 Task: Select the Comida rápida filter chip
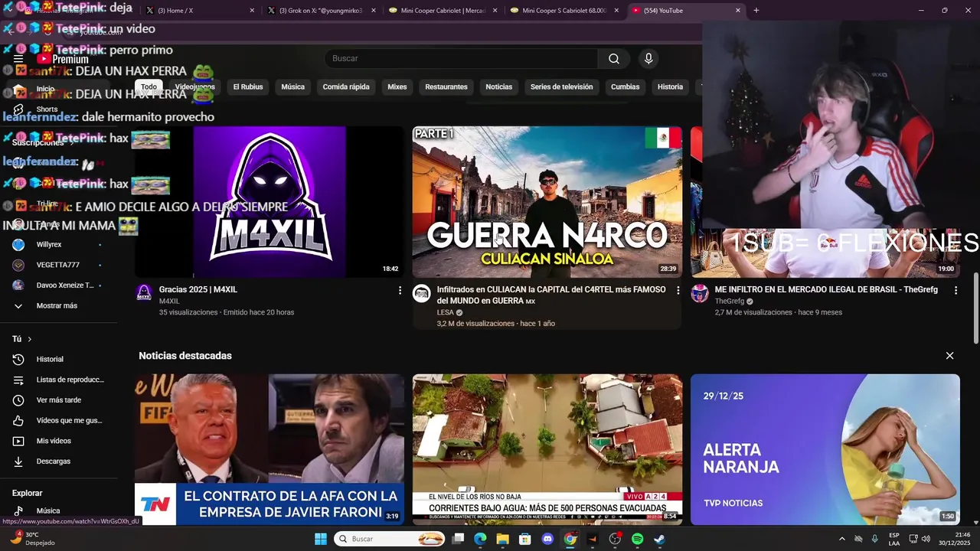click(346, 87)
